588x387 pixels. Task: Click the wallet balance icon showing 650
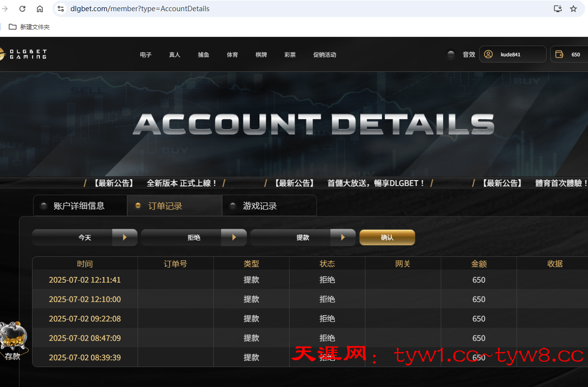(559, 54)
